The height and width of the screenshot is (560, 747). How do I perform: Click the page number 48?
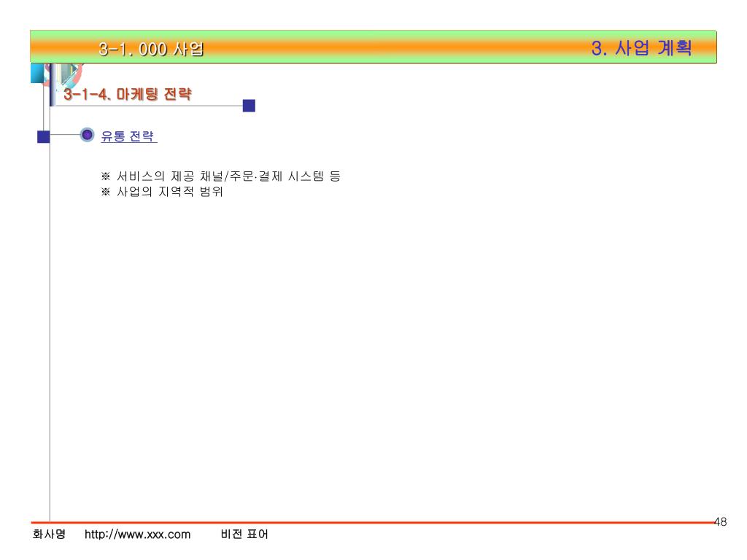[x=720, y=522]
